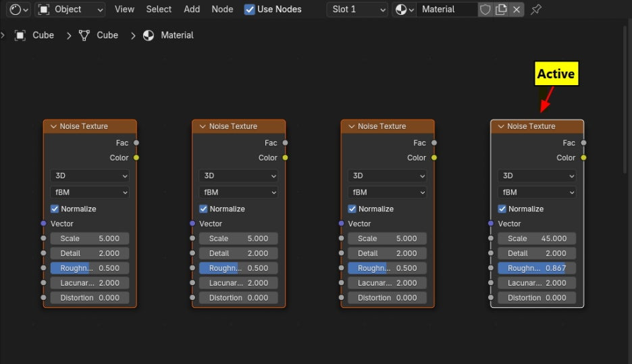632x364 pixels.
Task: Open 3D dimensions dropdown in first node
Action: pyautogui.click(x=90, y=176)
